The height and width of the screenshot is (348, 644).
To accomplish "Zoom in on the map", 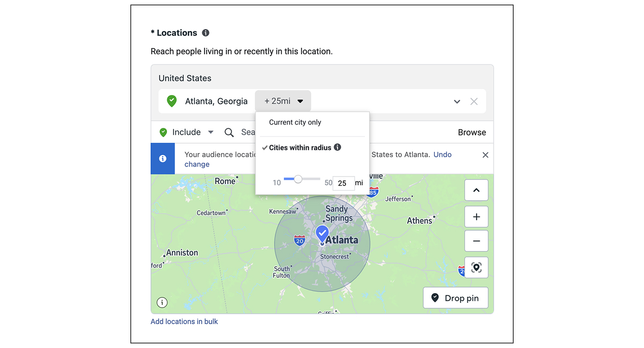I will click(x=476, y=217).
